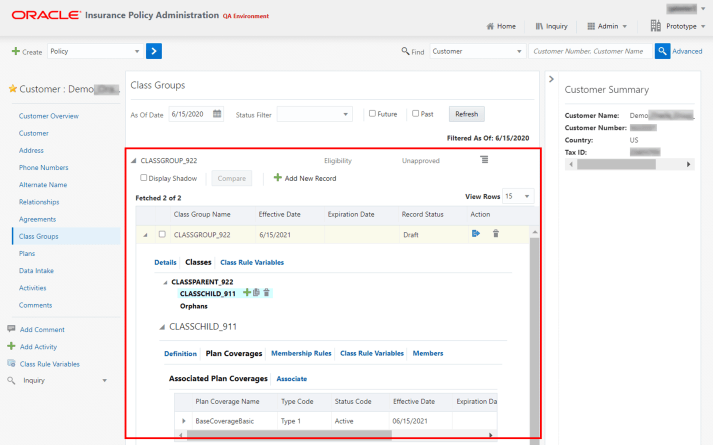The image size is (713, 445).
Task: Delete the CLASSGROUP_922 record via trash icon
Action: pos(496,234)
